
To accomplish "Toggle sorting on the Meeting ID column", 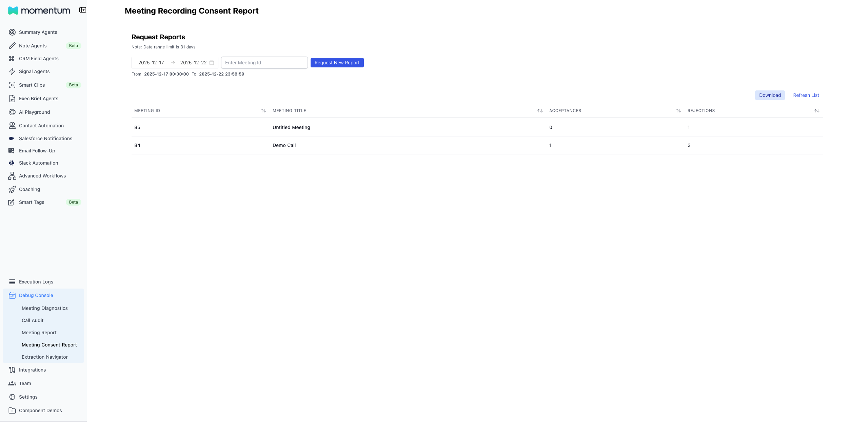I will click(263, 110).
